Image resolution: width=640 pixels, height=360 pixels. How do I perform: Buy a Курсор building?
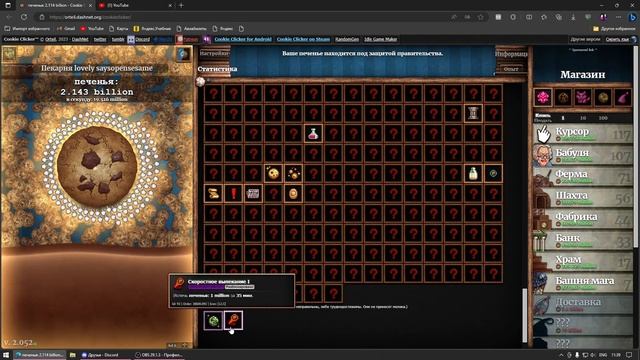click(583, 134)
